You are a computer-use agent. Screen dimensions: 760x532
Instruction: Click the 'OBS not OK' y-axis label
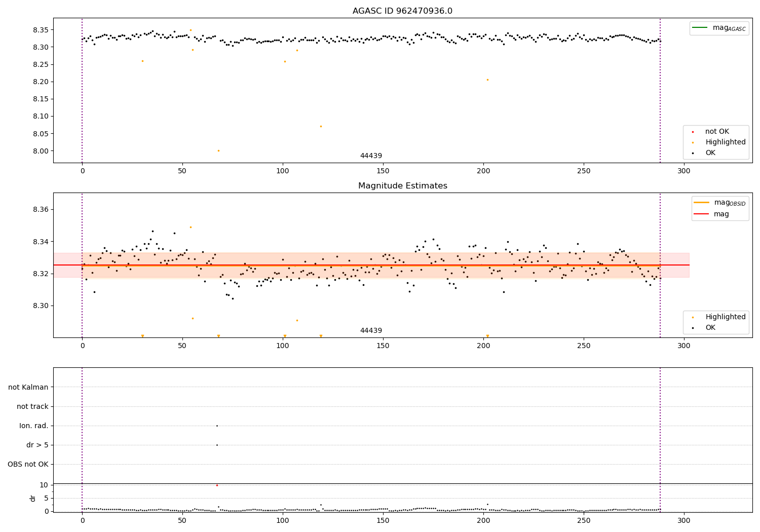(x=28, y=465)
